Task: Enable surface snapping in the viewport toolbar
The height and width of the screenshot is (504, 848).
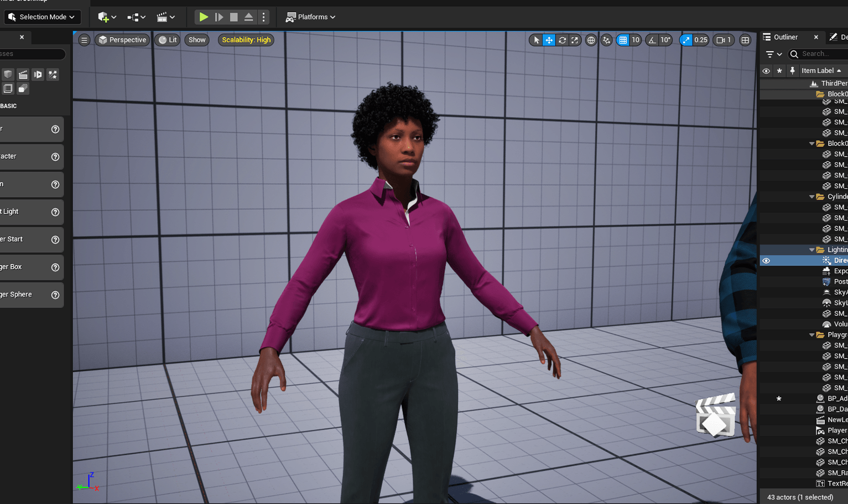Action: (x=606, y=40)
